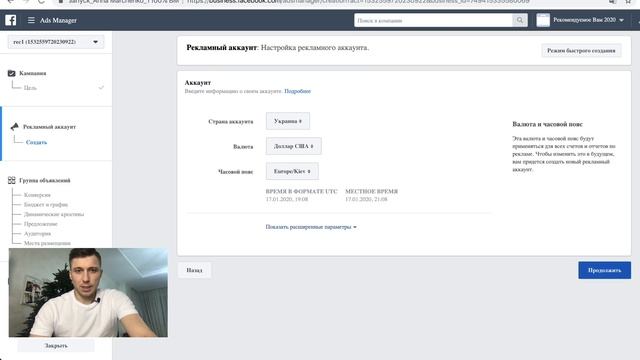Open the Валюта Доллар США dropdown
The height and width of the screenshot is (360, 640).
pos(293,146)
